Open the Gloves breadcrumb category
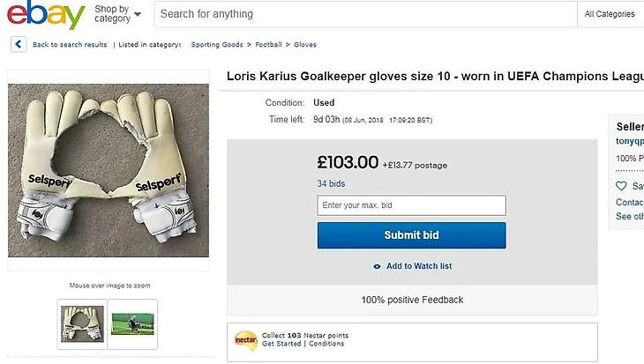This screenshot has height=364, width=644. point(305,45)
